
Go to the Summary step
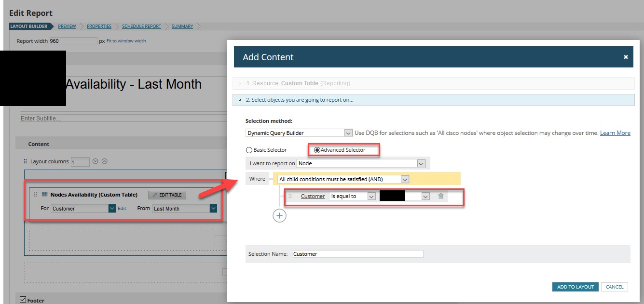click(x=182, y=26)
